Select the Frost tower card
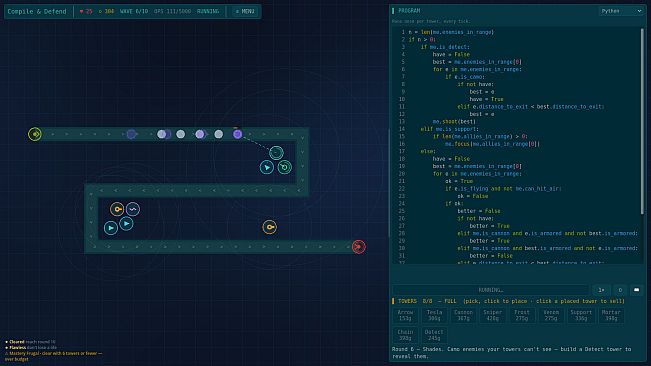 coord(522,315)
